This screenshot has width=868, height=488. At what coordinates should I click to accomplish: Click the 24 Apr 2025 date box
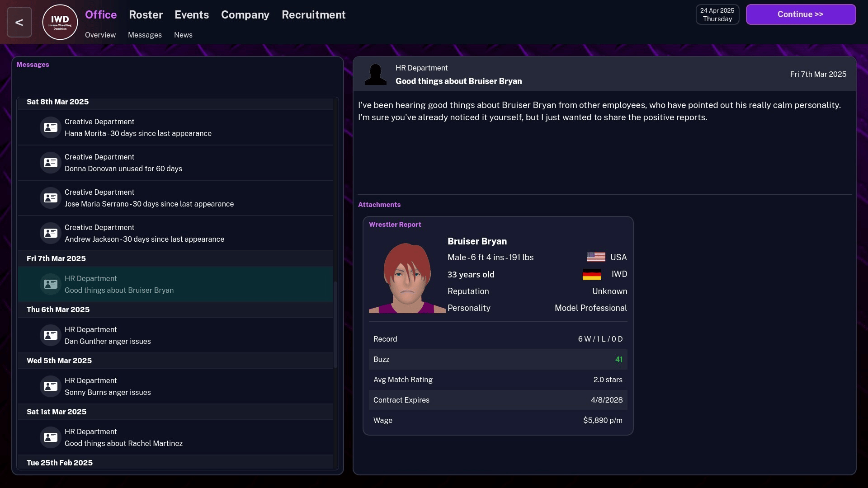(x=717, y=15)
